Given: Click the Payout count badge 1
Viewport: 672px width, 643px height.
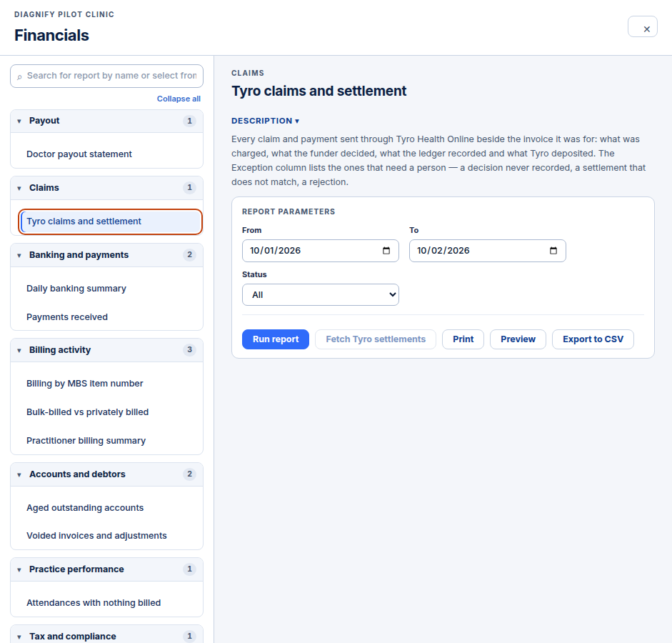Looking at the screenshot, I should [189, 121].
